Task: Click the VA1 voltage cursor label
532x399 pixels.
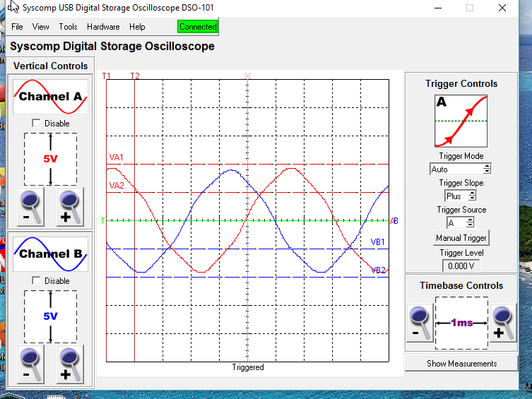Action: click(x=116, y=157)
